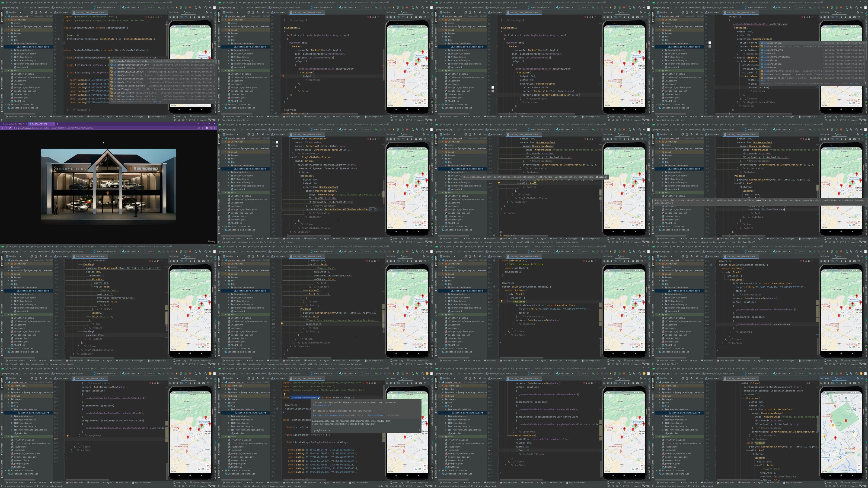Open Oreo (mobile) device dropdown, IDE cursor 42:25
This screenshot has height=488, width=868.
321,7
